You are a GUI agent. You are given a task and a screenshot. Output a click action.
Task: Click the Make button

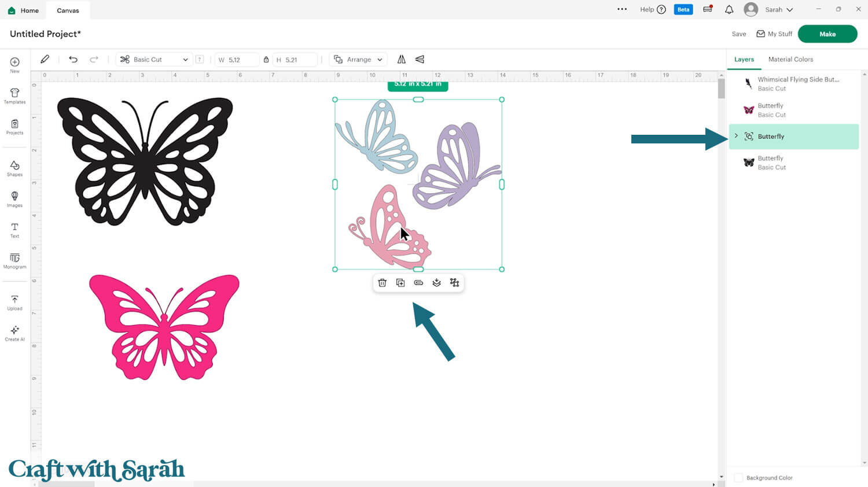827,34
